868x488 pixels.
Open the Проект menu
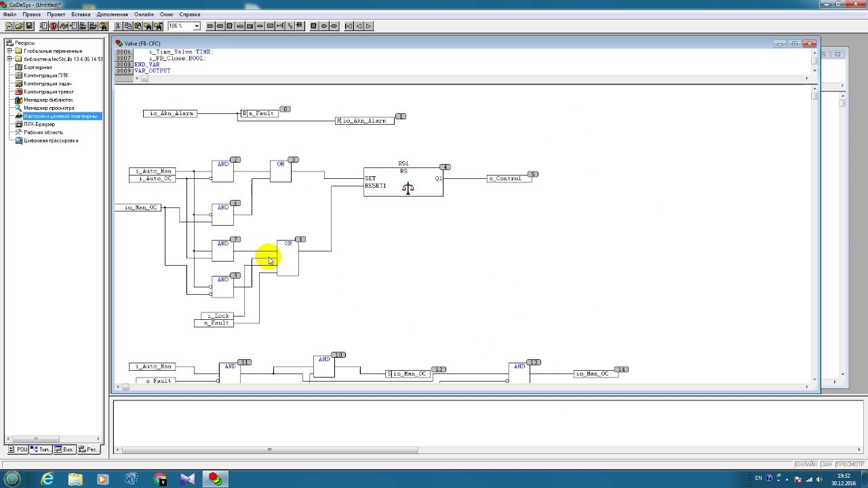point(56,14)
